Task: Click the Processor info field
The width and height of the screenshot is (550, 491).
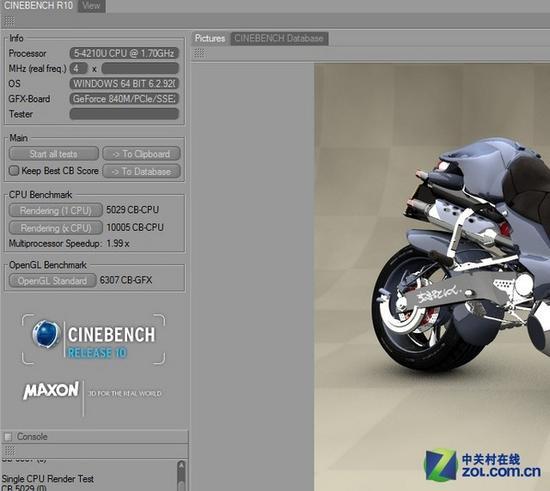Action: pos(124,53)
